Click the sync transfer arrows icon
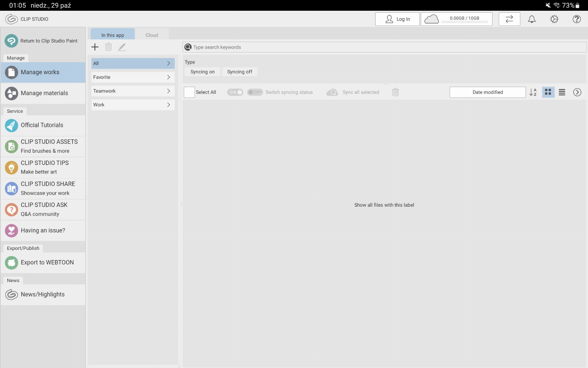The height and width of the screenshot is (368, 588). pyautogui.click(x=509, y=19)
